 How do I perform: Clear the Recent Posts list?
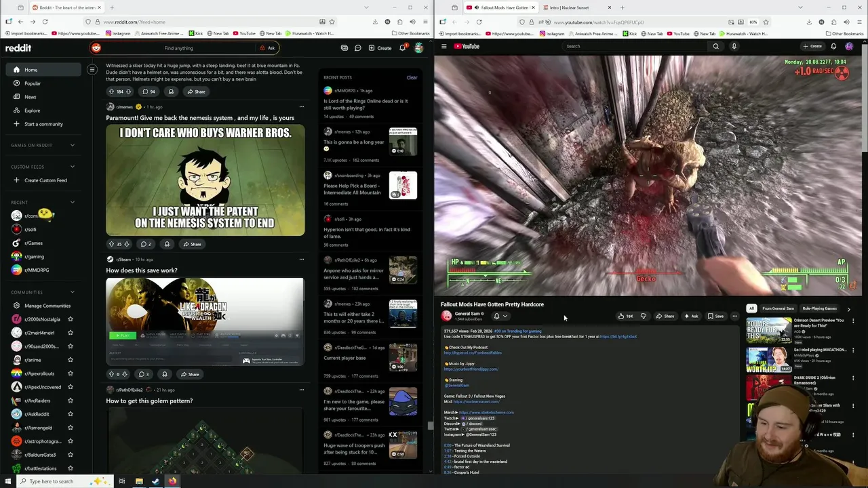[412, 77]
